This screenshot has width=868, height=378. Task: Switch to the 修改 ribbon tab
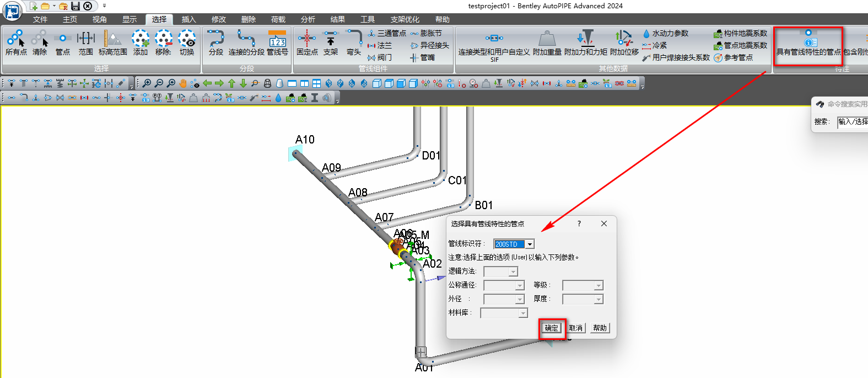(219, 19)
